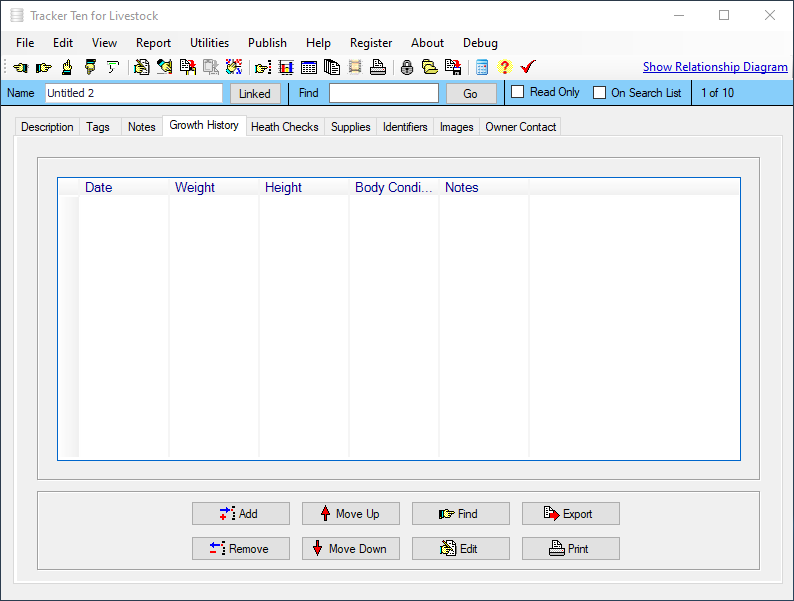Open the bar chart toolbar icon
The image size is (794, 601).
pyautogui.click(x=286, y=67)
